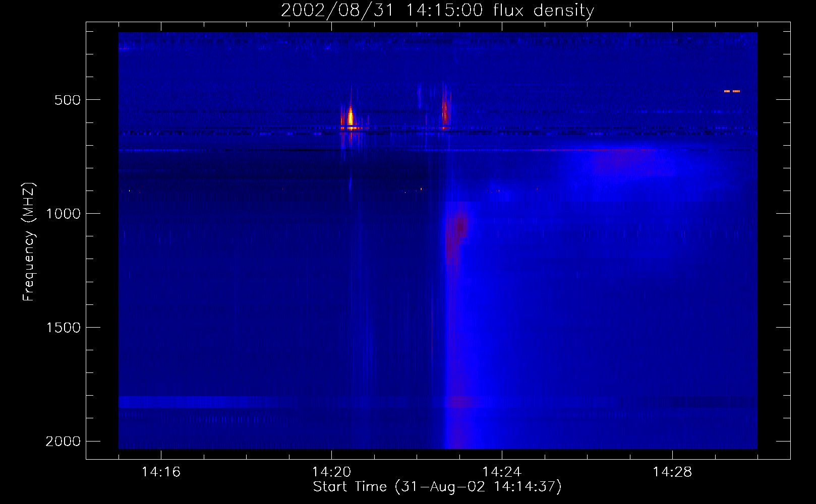The width and height of the screenshot is (816, 504).
Task: Click the 14:28 time tick label
Action: (x=672, y=472)
